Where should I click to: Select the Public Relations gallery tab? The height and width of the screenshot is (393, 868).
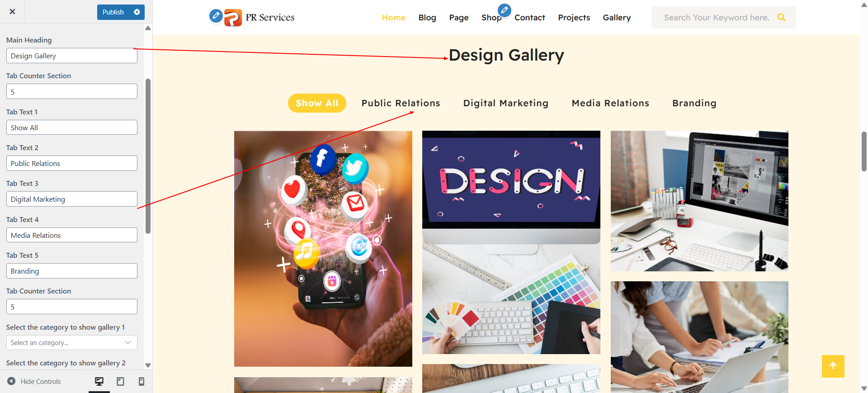pyautogui.click(x=401, y=103)
